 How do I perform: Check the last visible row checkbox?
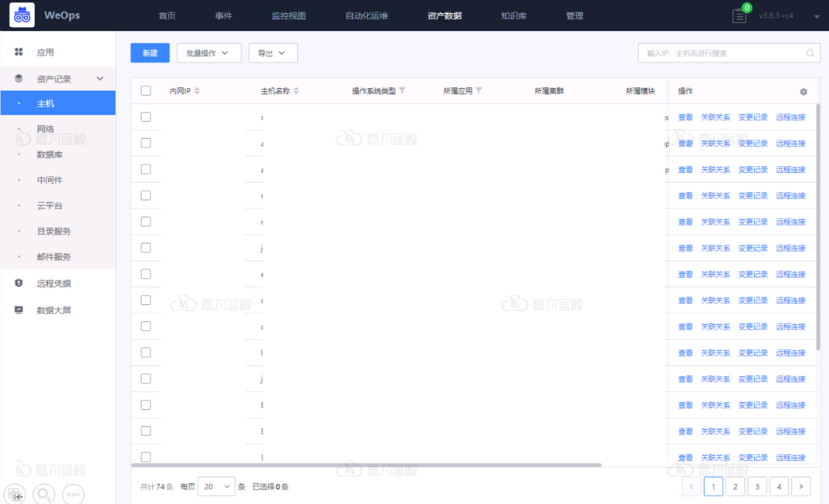(145, 456)
